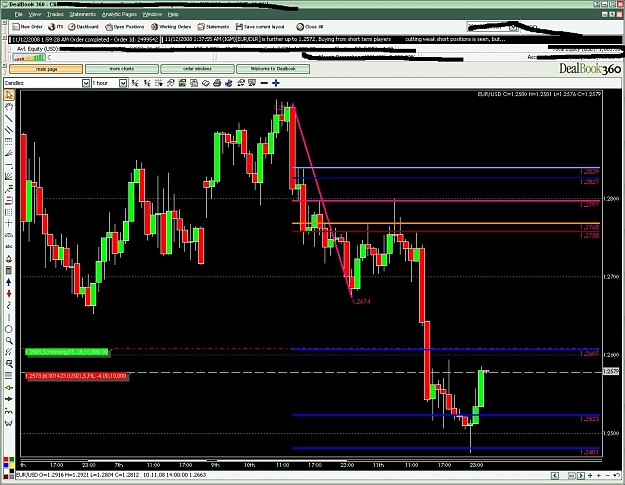Switch to Welcome to DealBook tab
Image resolution: width=625 pixels, height=485 pixels.
[273, 69]
